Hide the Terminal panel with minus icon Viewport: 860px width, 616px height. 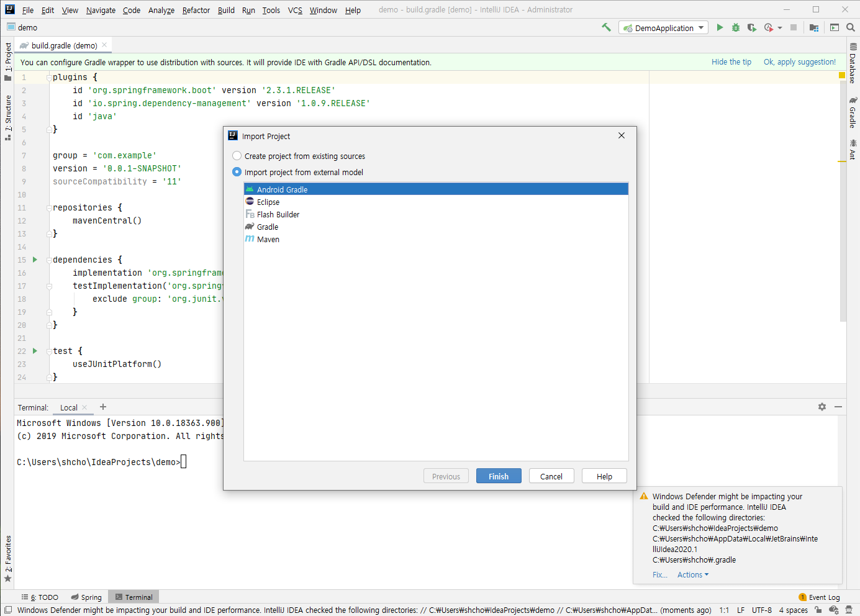[x=838, y=407]
